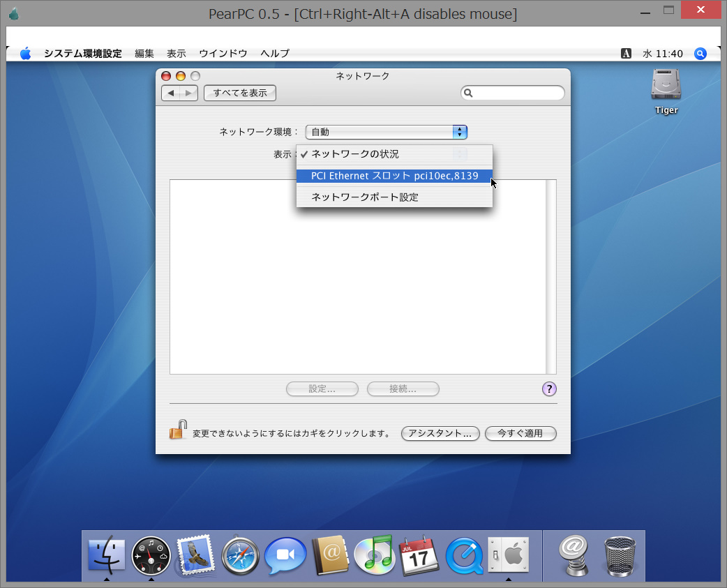Image resolution: width=727 pixels, height=588 pixels.
Task: Click the 今すぐ適用 button
Action: 520,433
